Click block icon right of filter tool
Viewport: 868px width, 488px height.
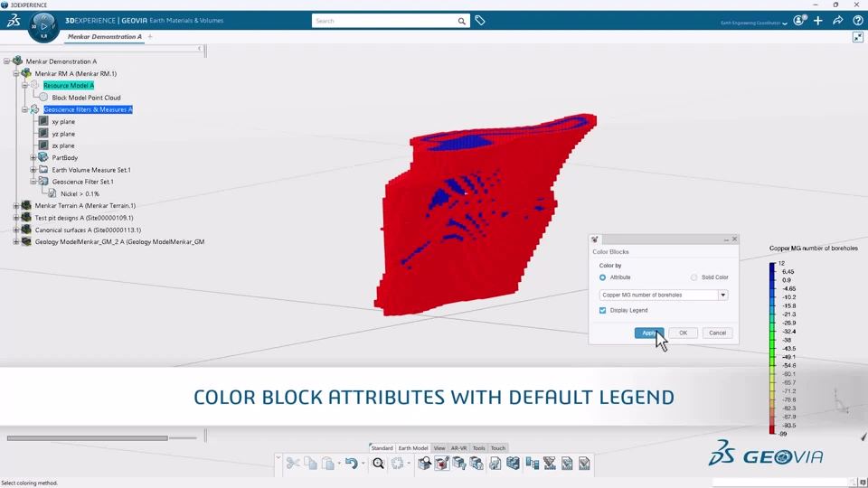[476, 463]
